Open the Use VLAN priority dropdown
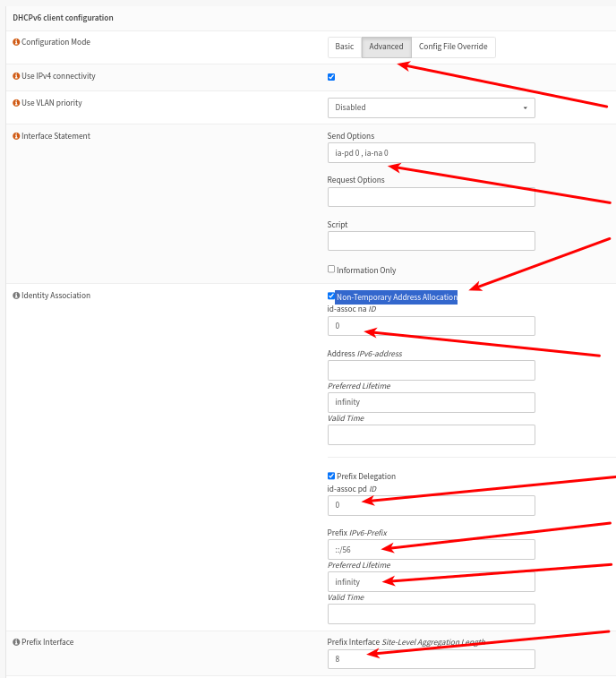Screen dimensions: 616x678 coord(431,107)
